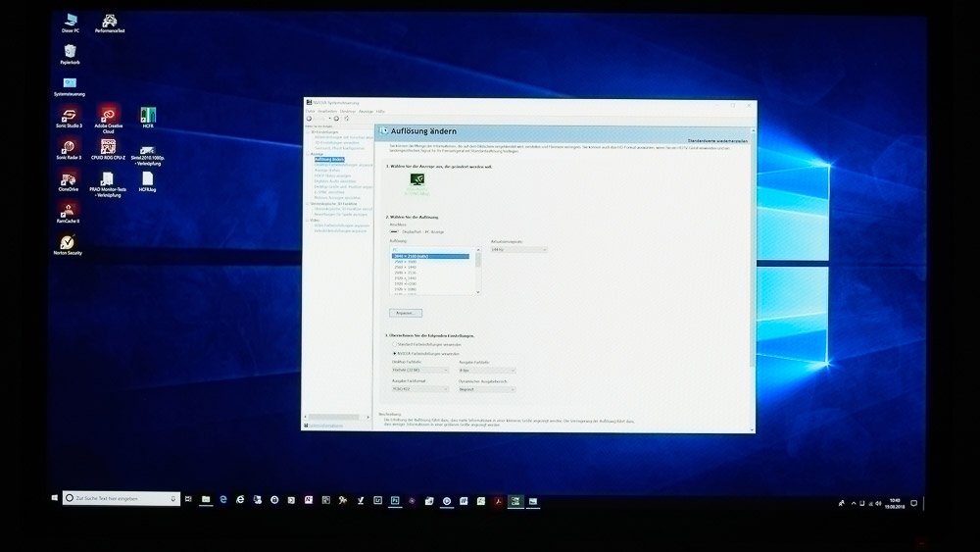Open the Datei menu

310,111
